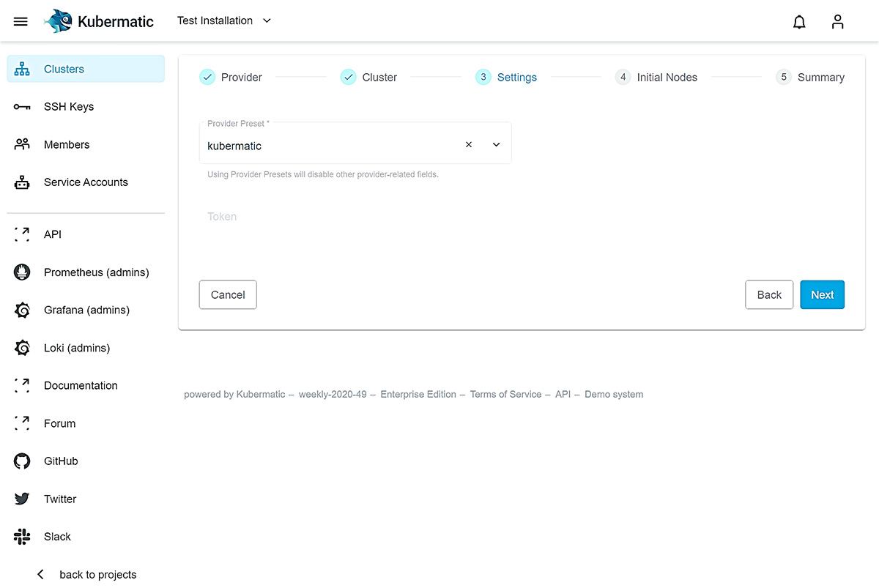The image size is (879, 588).
Task: Clear the kubermatic preset selection
Action: (468, 144)
